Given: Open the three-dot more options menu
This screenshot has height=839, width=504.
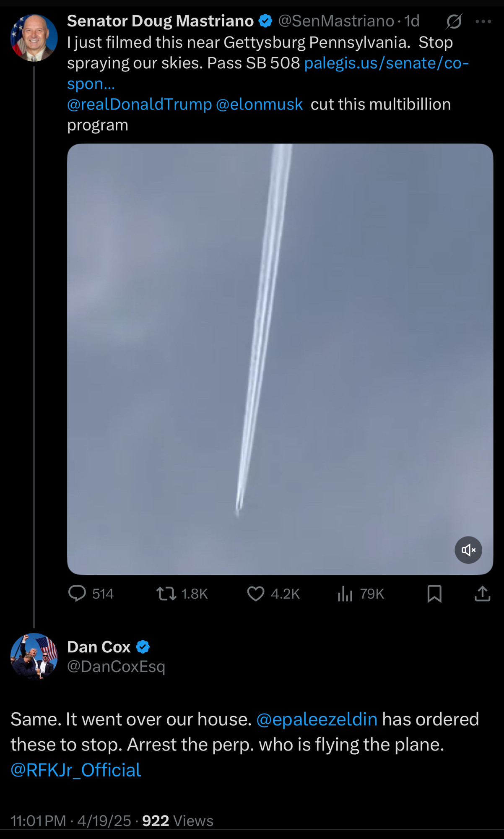Looking at the screenshot, I should tap(483, 21).
